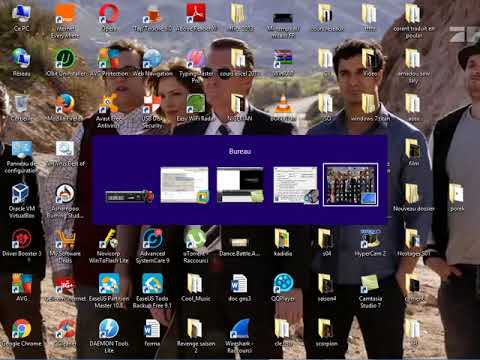Select the Adobe Reader shortcut icon
The width and height of the screenshot is (480, 360).
[x=196, y=14]
